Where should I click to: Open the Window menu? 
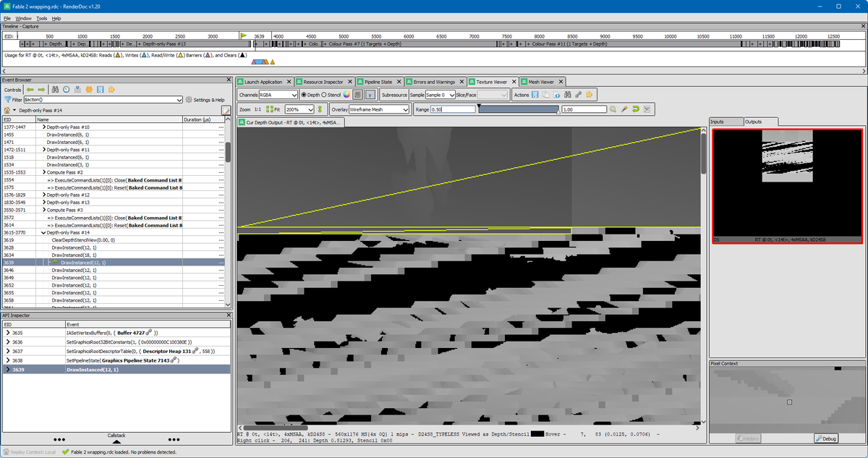point(23,17)
